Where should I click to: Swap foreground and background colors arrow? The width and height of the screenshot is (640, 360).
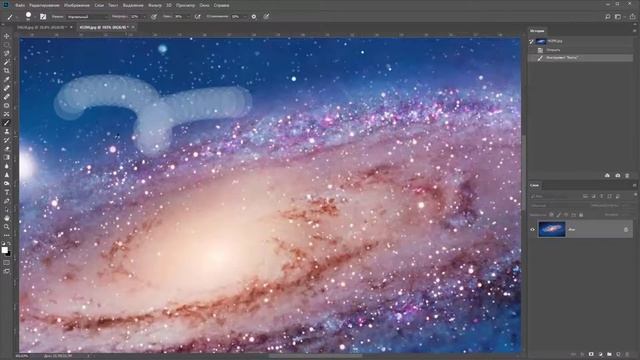[x=9, y=244]
